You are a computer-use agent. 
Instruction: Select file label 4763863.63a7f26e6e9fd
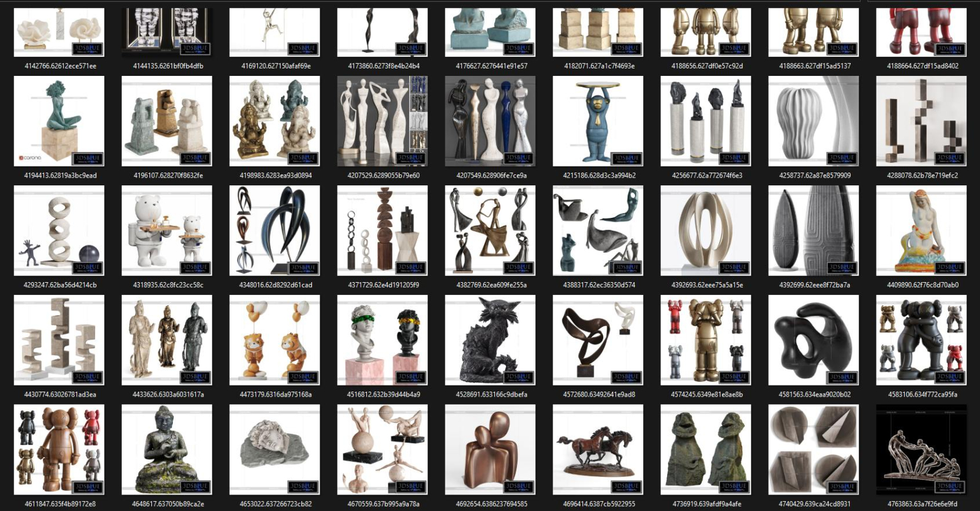(x=922, y=504)
